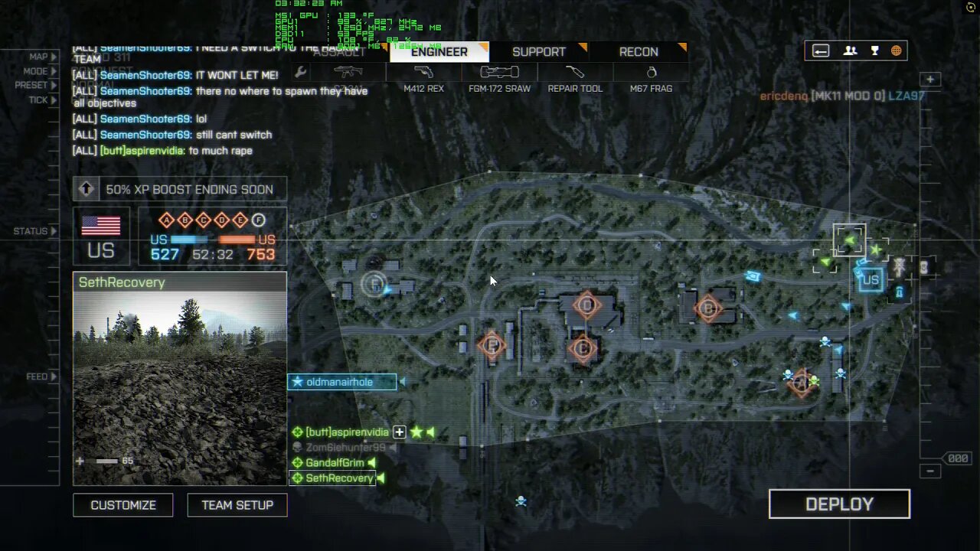Click the wrench loadout customize icon
Image resolution: width=980 pixels, height=551 pixels.
[x=301, y=73]
